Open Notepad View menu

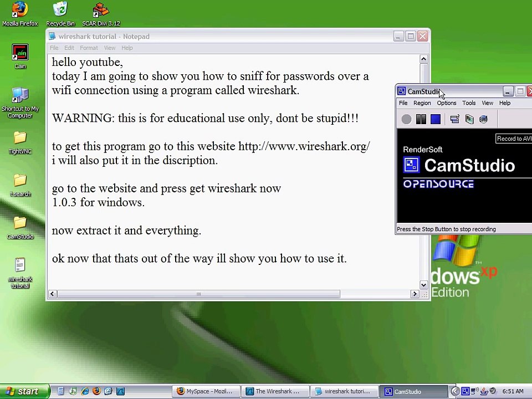tap(110, 48)
